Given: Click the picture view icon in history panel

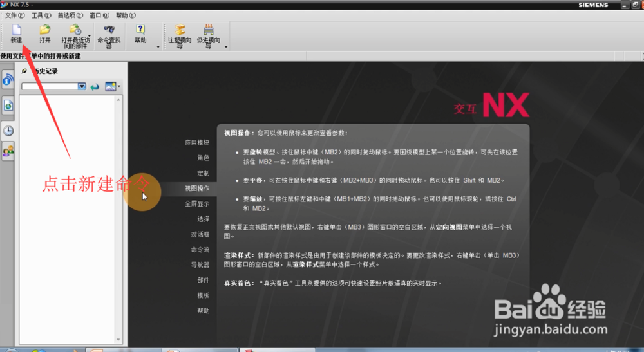Looking at the screenshot, I should pos(110,87).
